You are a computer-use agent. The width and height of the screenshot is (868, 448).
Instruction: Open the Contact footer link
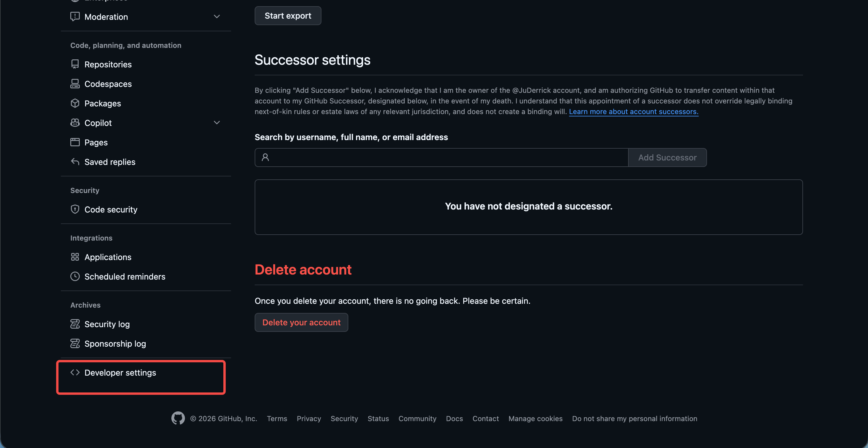(486, 418)
